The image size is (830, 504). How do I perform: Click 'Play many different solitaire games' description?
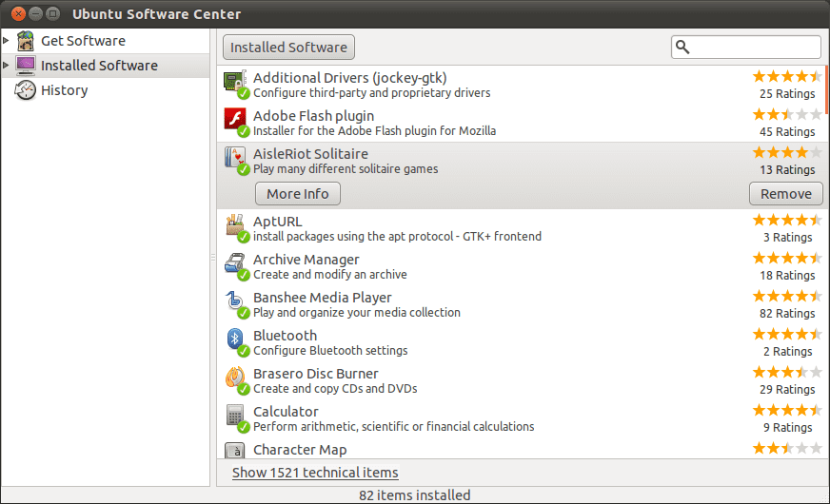[346, 169]
